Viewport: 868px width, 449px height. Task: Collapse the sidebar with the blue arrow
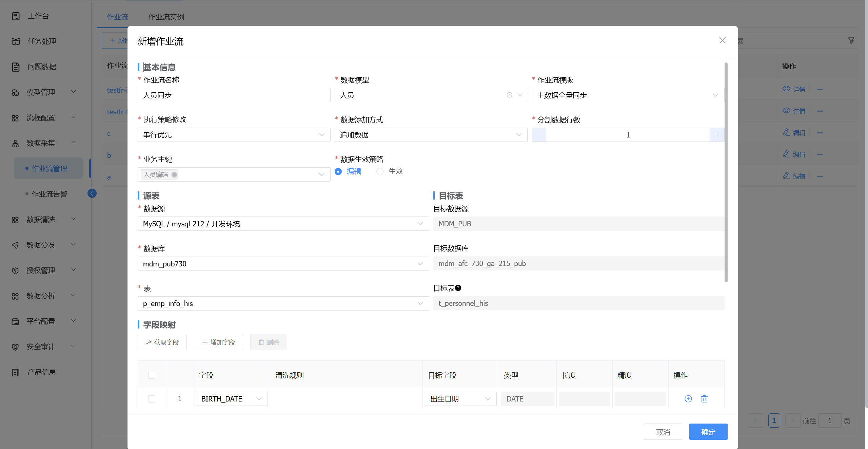click(92, 193)
